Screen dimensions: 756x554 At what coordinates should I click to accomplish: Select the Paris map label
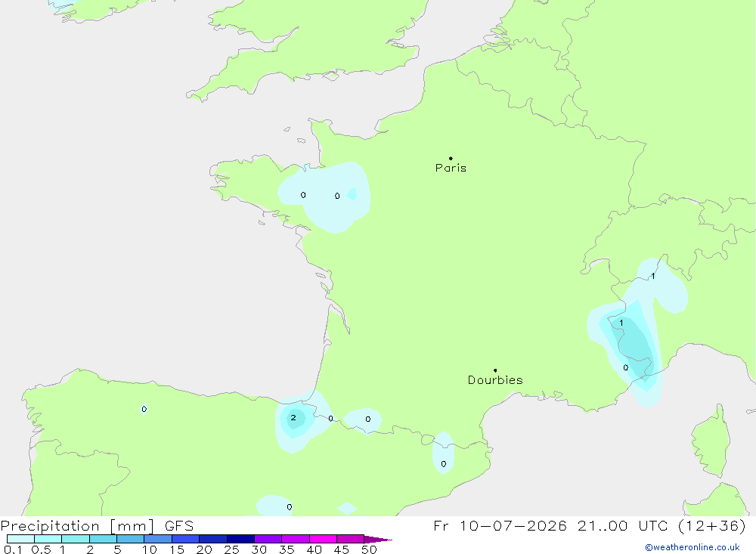[x=451, y=168]
